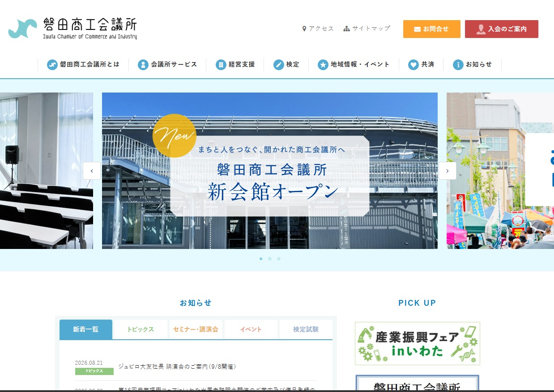
Task: Click the 新会館オープン main banner slide
Action: (x=270, y=171)
